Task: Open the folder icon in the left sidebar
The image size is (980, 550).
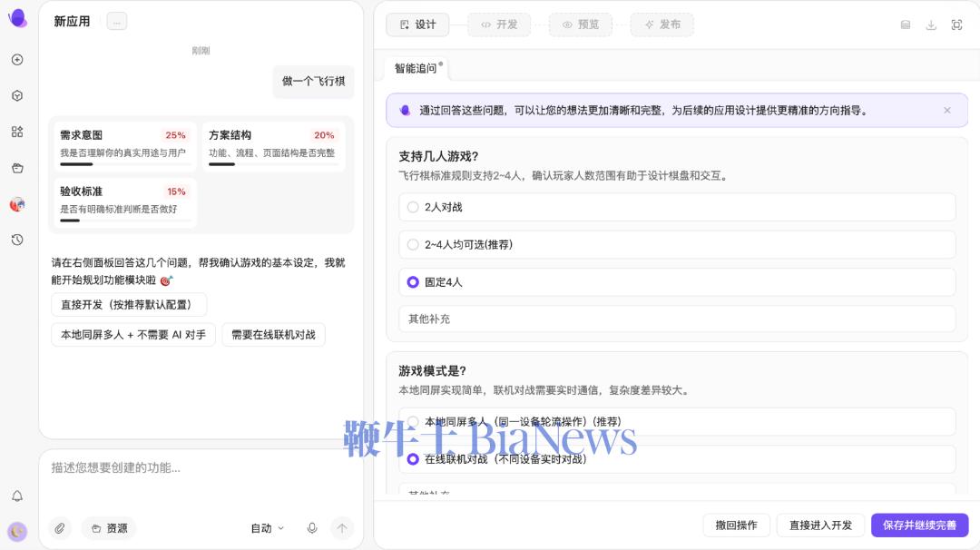Action: pyautogui.click(x=17, y=168)
